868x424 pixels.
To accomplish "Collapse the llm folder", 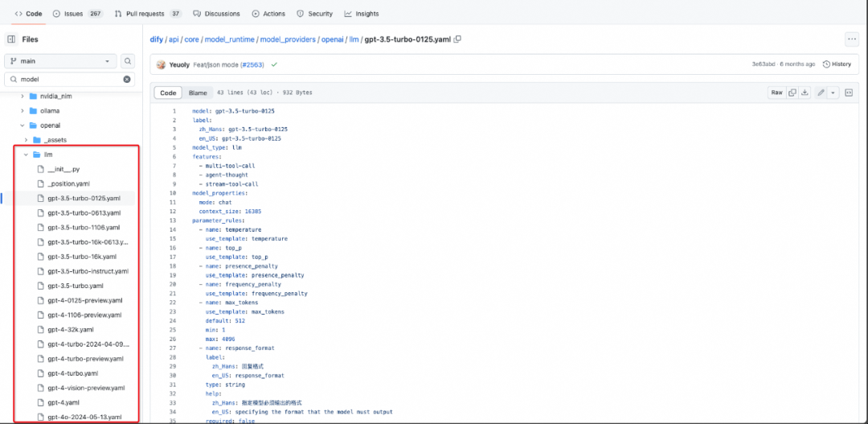I will point(26,154).
